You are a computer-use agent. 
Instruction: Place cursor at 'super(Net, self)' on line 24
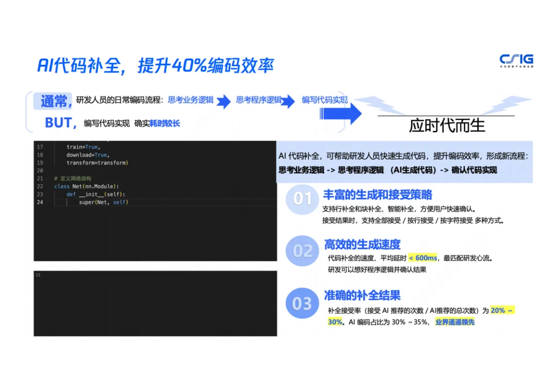click(x=103, y=202)
